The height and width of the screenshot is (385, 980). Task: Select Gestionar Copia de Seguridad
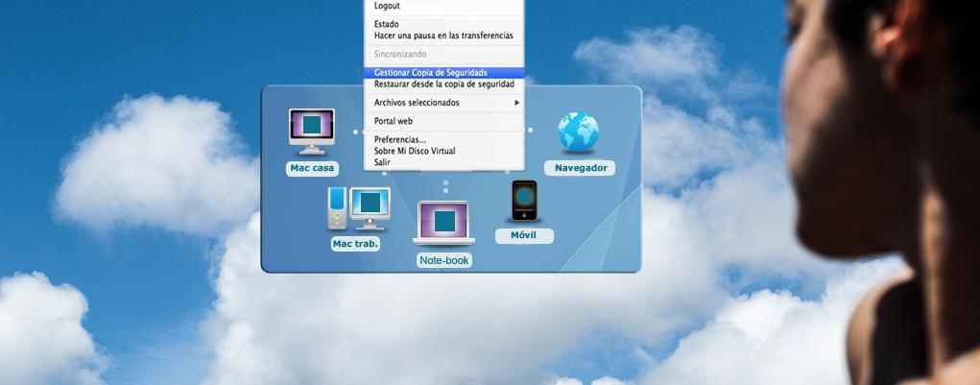click(x=430, y=72)
